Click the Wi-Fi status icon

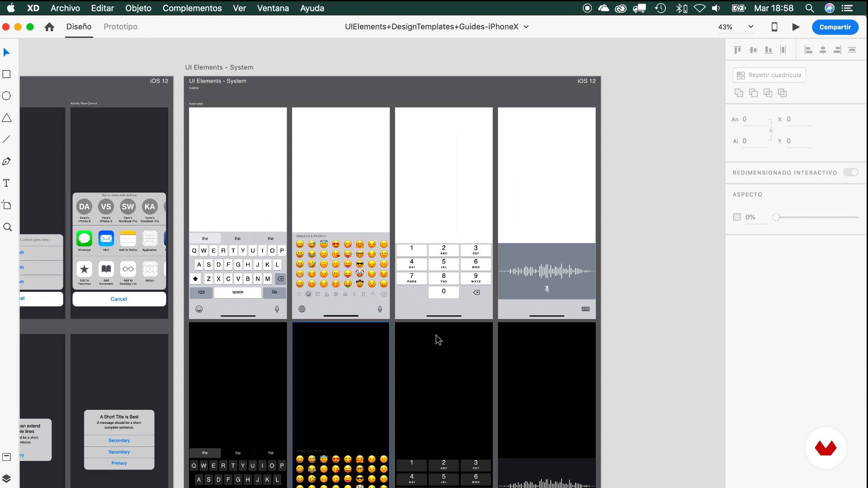coord(699,8)
